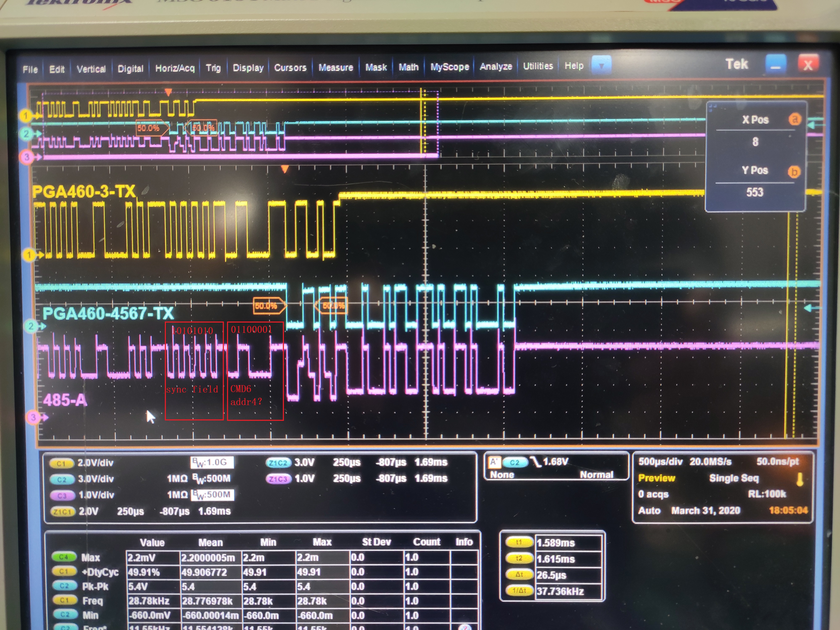Open the Horiz/Acq menu

click(175, 68)
